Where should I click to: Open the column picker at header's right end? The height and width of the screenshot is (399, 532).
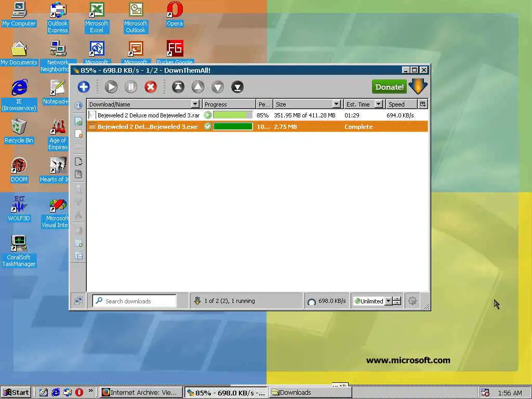(x=423, y=104)
